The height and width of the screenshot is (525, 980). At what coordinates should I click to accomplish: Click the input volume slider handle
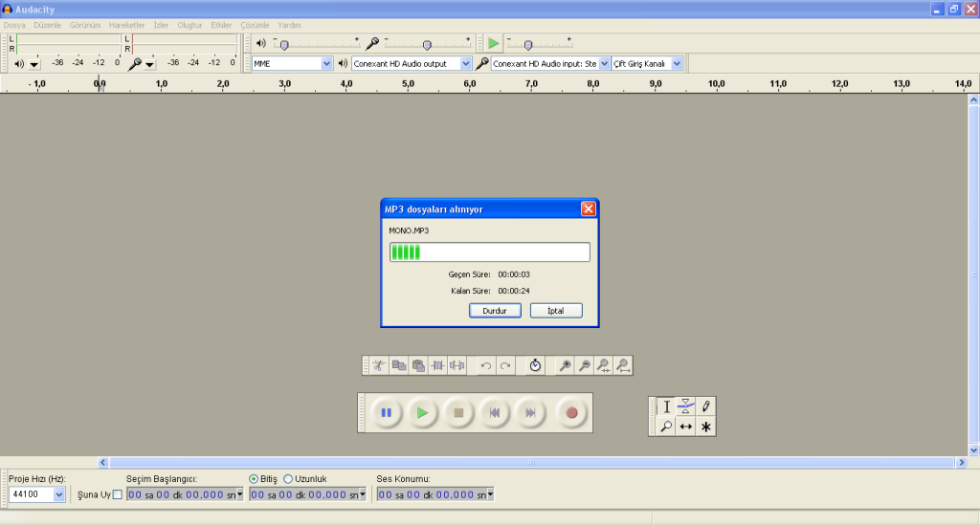(x=427, y=45)
